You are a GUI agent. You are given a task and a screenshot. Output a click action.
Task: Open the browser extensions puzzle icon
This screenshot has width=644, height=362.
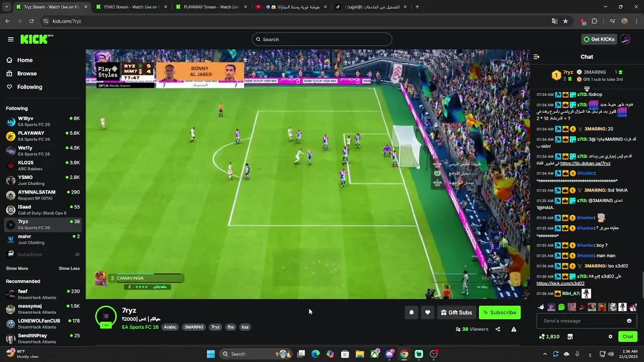(595, 21)
